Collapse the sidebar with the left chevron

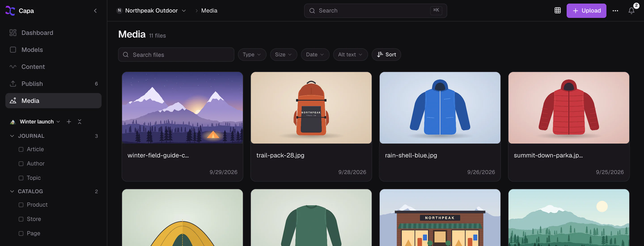click(95, 11)
